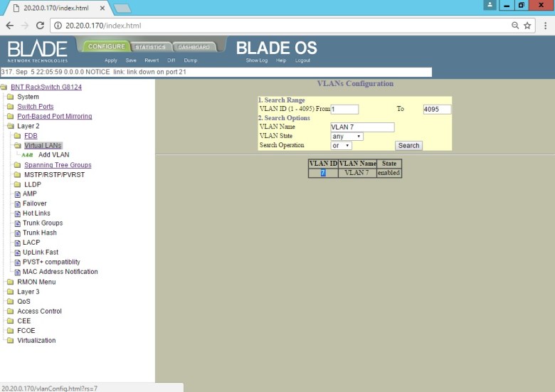Click the browser address bar URL
Screen dimensions: 555x392
point(103,26)
